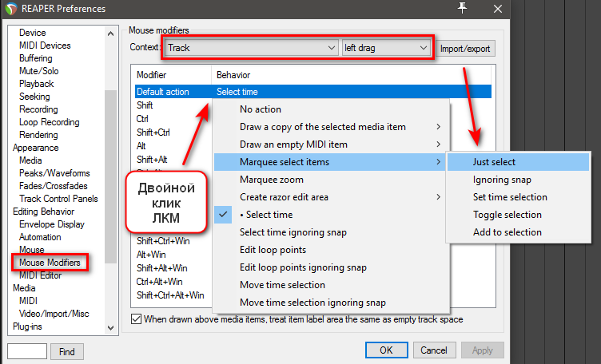
Task: Click the category list scrollbar thumb
Action: tap(110, 177)
